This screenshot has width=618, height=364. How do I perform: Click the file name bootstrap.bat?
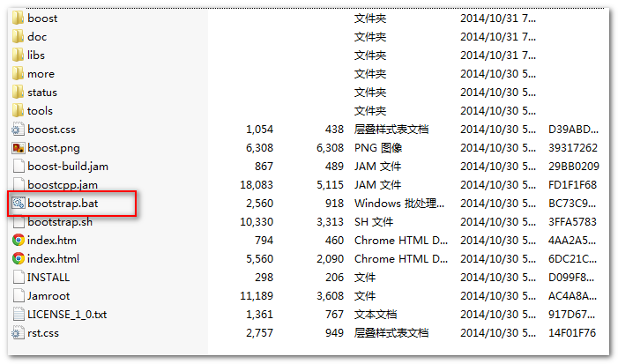click(x=63, y=204)
